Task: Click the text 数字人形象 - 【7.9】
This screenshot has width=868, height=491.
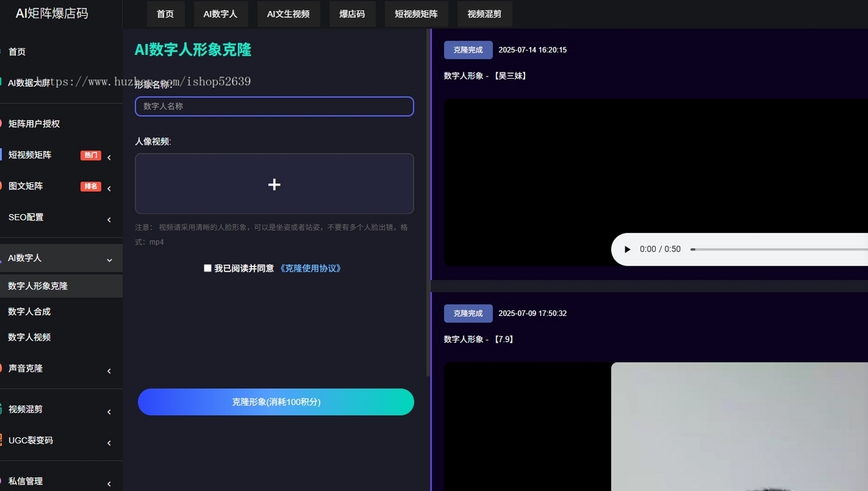Action: click(479, 338)
